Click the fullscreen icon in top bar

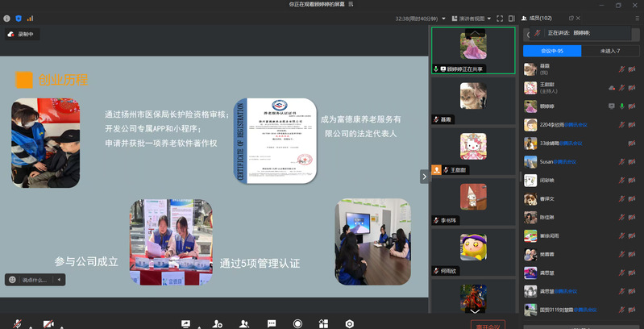coord(500,18)
